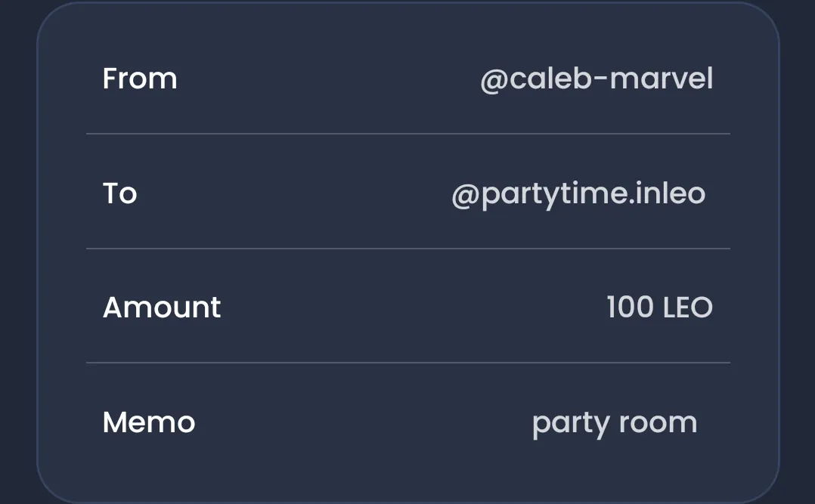The width and height of the screenshot is (815, 504).
Task: Click the "Amount" field label
Action: [162, 308]
